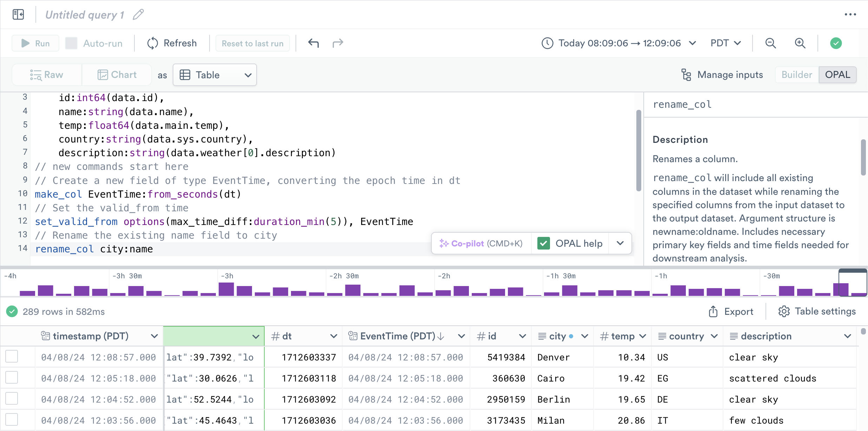Click the undo arrow icon
Viewport: 868px width, 431px height.
point(313,43)
